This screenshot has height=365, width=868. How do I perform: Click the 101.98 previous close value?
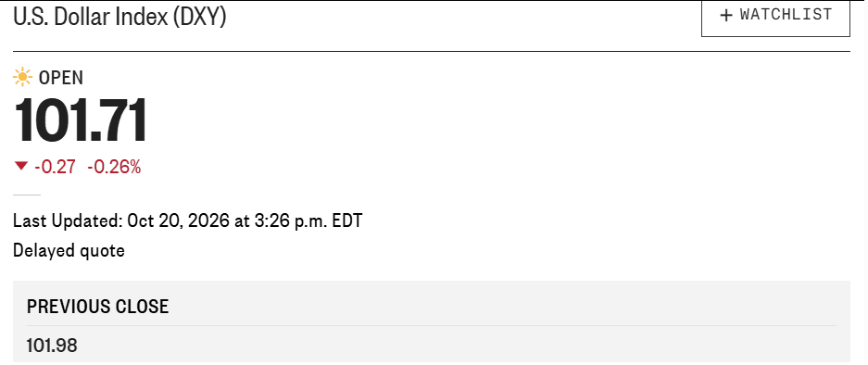pyautogui.click(x=52, y=345)
